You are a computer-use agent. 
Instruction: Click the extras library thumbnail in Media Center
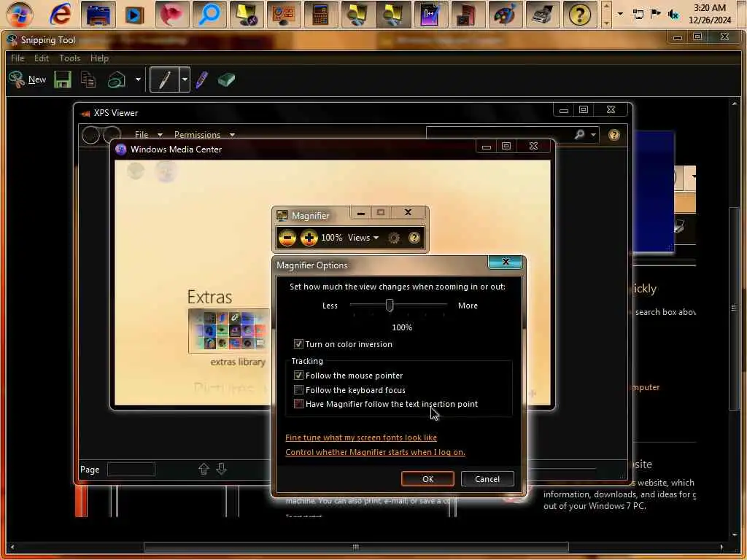(228, 331)
